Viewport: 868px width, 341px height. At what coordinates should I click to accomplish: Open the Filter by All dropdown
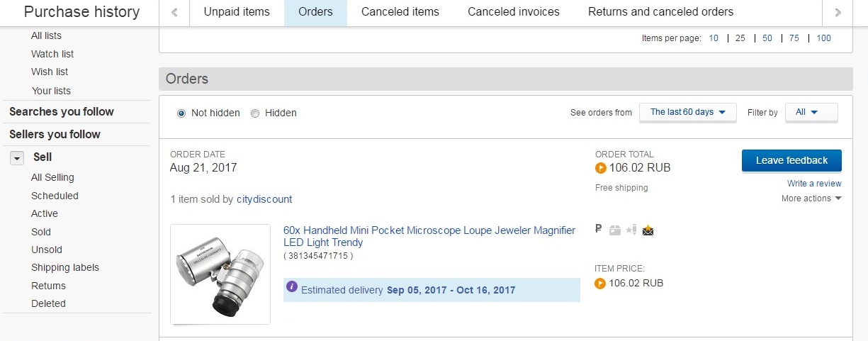coord(811,112)
